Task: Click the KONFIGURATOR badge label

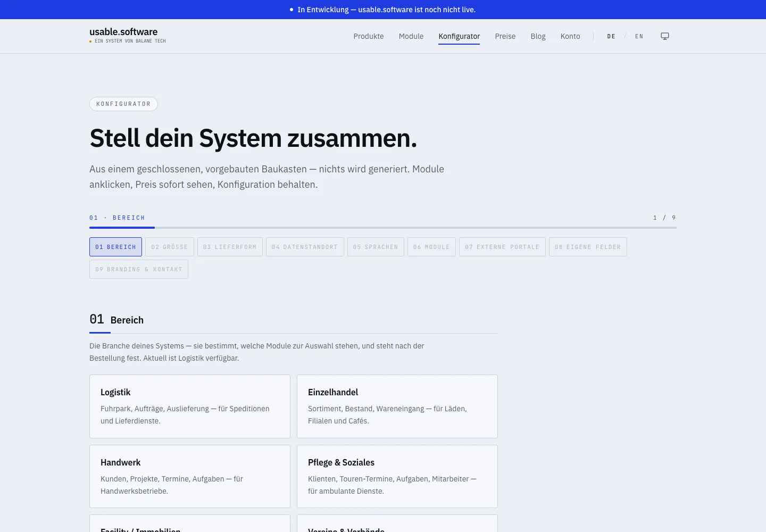Action: [x=123, y=104]
